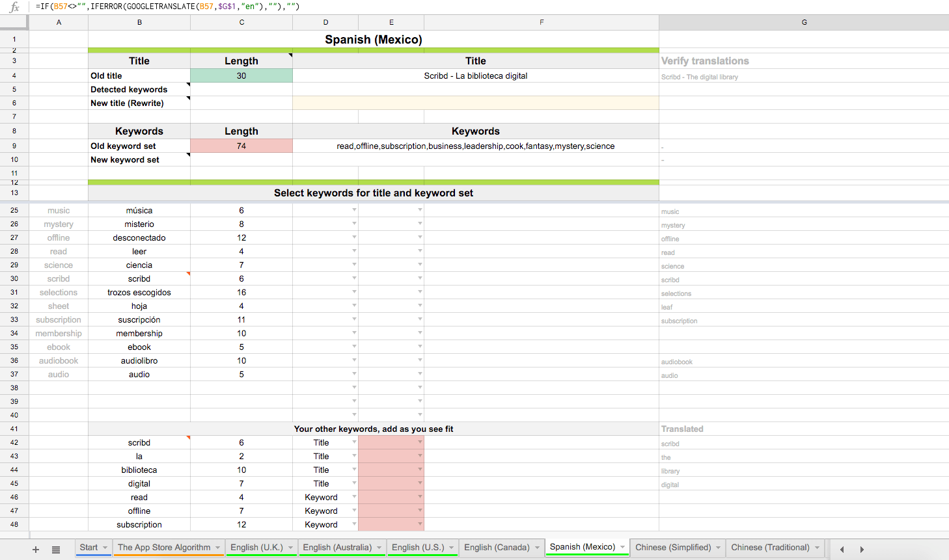Click 'audiolibro' cell
Screen dimensions: 949x560
point(139,360)
